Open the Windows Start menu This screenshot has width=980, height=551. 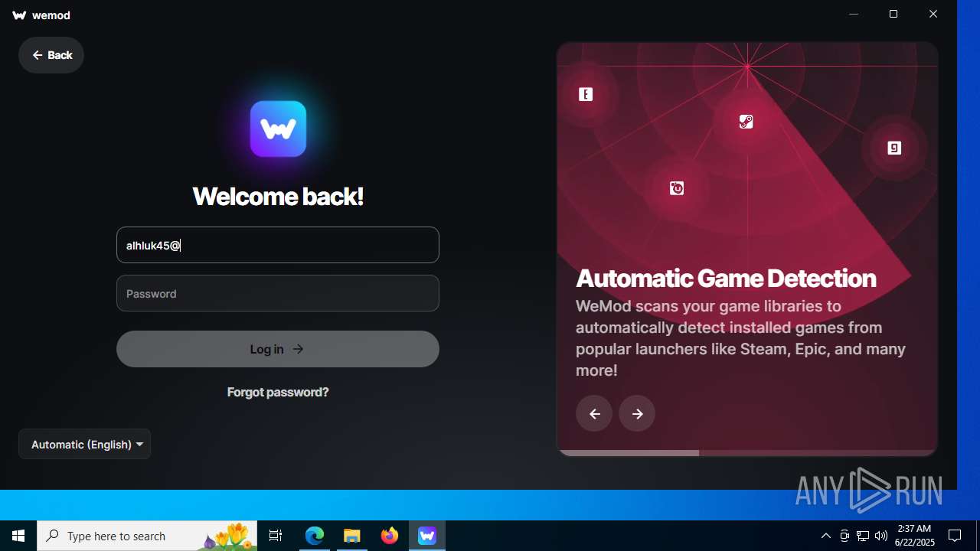(18, 536)
